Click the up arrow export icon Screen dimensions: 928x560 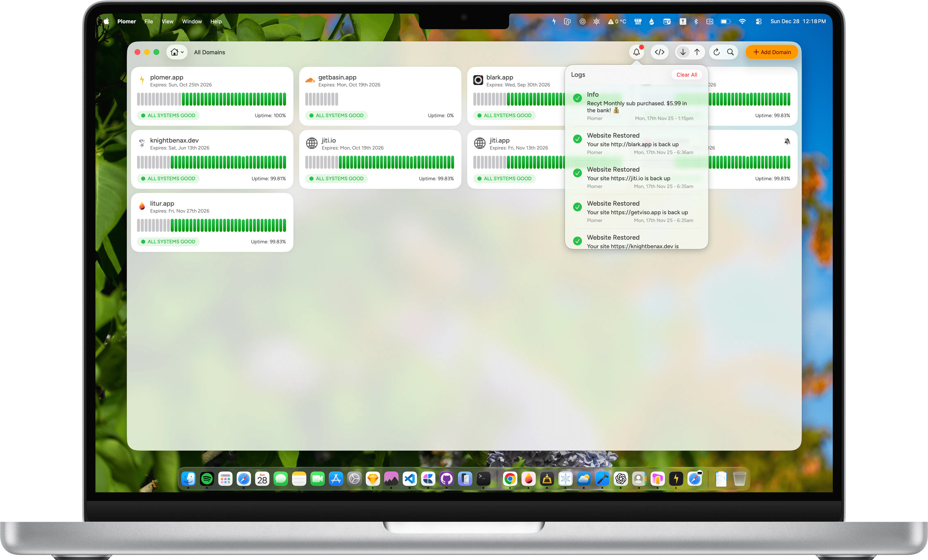click(697, 52)
